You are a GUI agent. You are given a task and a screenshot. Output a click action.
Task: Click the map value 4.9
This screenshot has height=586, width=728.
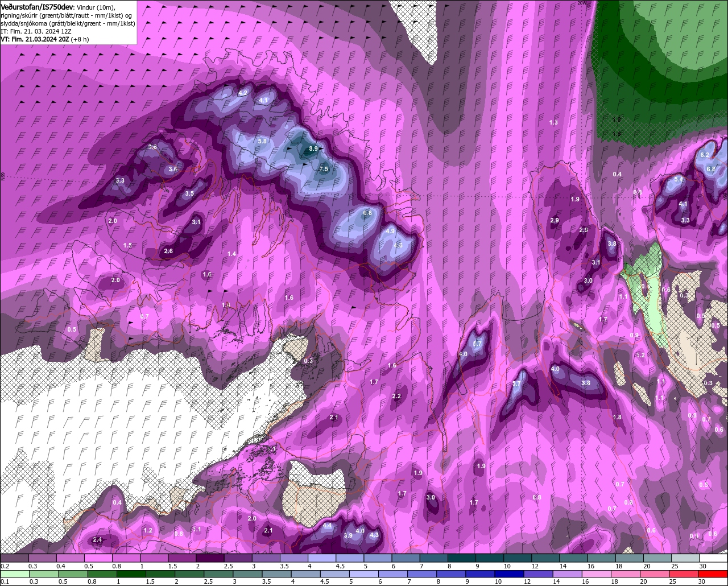pos(390,231)
